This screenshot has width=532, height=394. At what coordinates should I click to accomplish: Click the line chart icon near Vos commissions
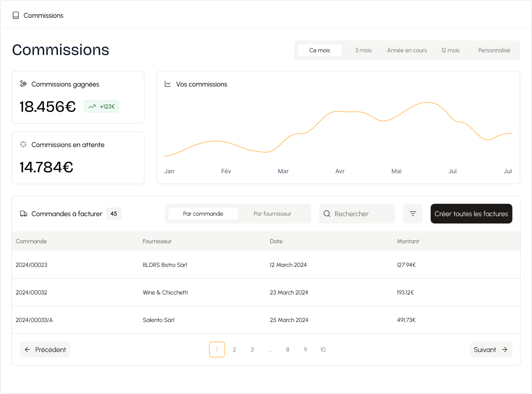(x=168, y=84)
